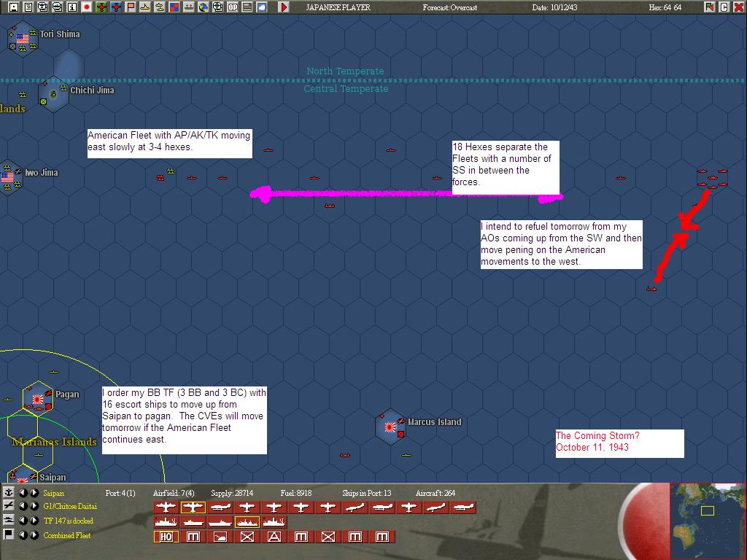Step to previous air unit before G1/Chitose Daitai
Viewport: 747px width, 560px height.
23,506
